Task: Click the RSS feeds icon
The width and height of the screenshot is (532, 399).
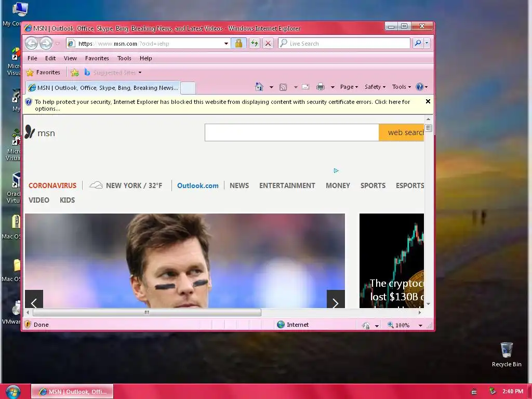Action: point(283,87)
